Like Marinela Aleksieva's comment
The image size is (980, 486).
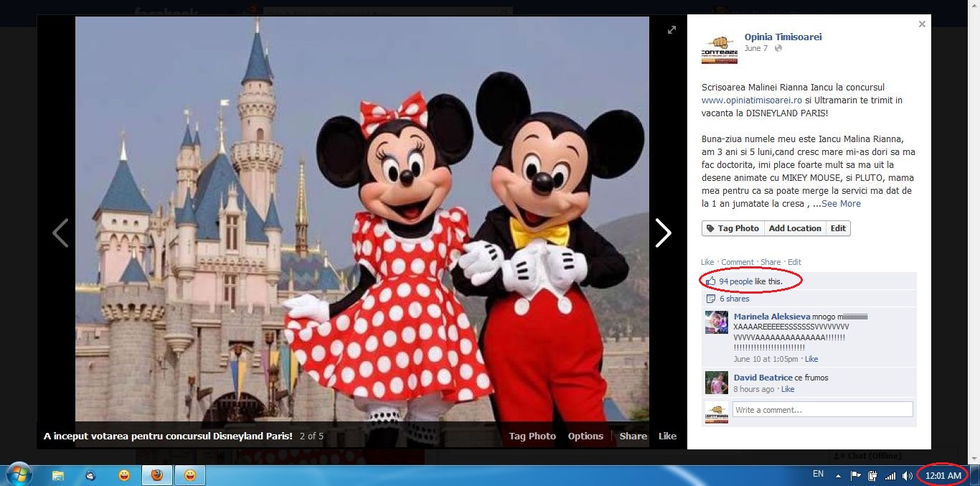coord(811,359)
